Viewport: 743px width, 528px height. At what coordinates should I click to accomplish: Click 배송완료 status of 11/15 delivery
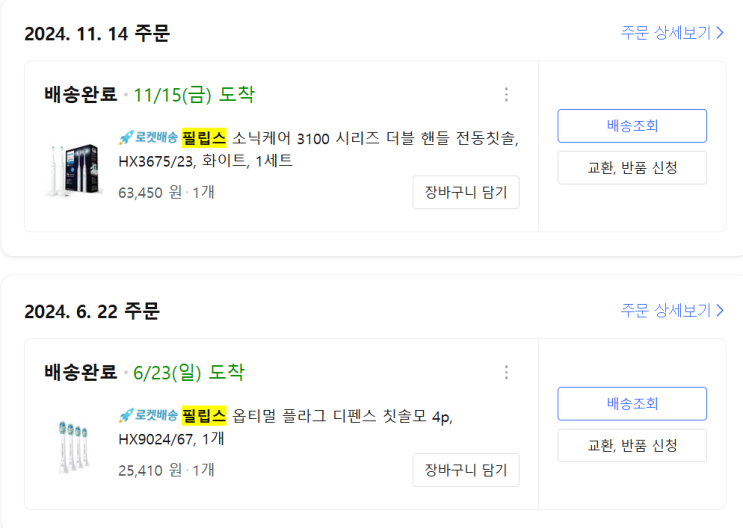81,95
